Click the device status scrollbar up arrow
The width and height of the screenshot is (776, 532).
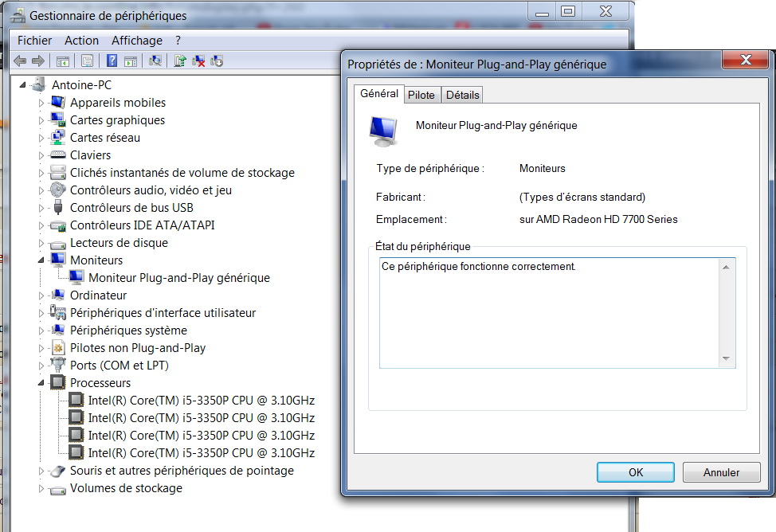point(726,268)
